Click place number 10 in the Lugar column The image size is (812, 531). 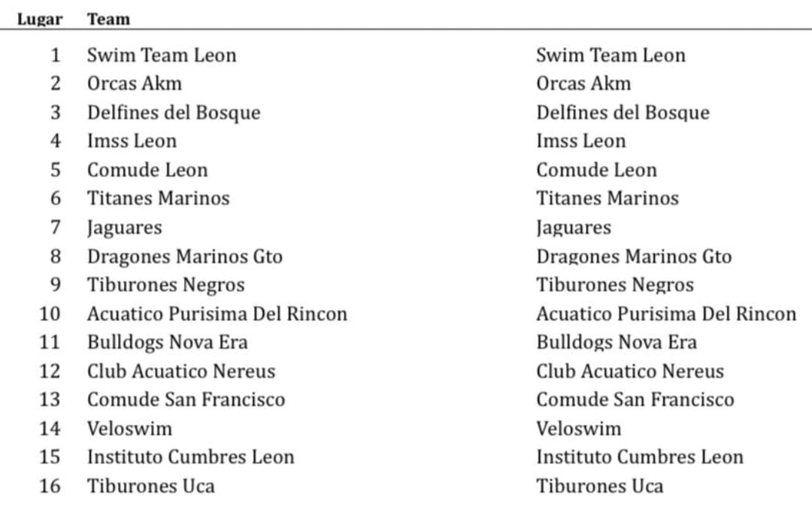click(x=50, y=313)
